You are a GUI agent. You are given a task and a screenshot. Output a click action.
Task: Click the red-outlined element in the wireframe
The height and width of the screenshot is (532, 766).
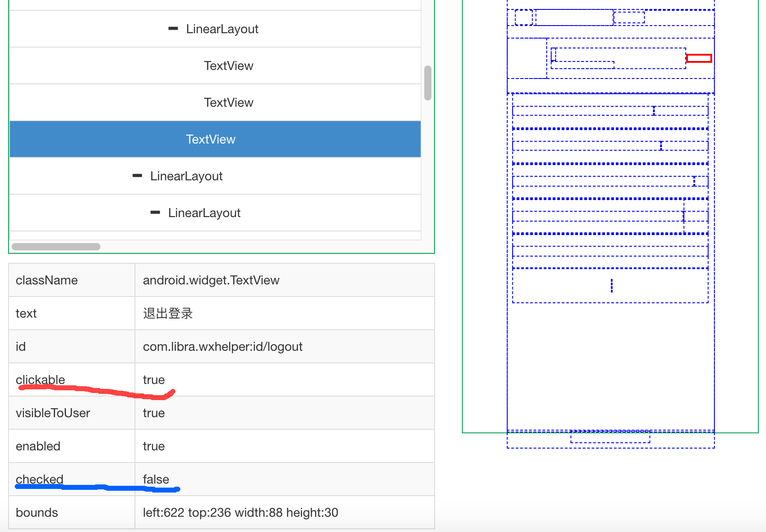coord(699,58)
